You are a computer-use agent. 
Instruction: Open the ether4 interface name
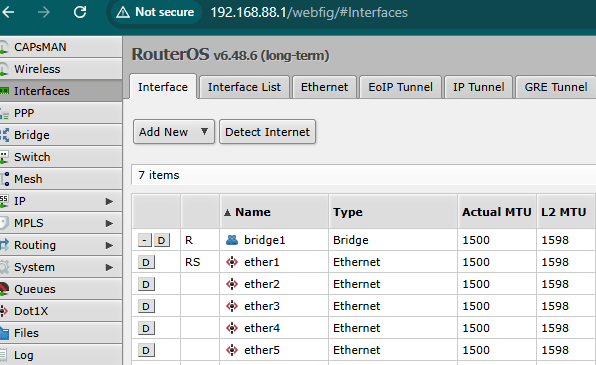pos(262,328)
